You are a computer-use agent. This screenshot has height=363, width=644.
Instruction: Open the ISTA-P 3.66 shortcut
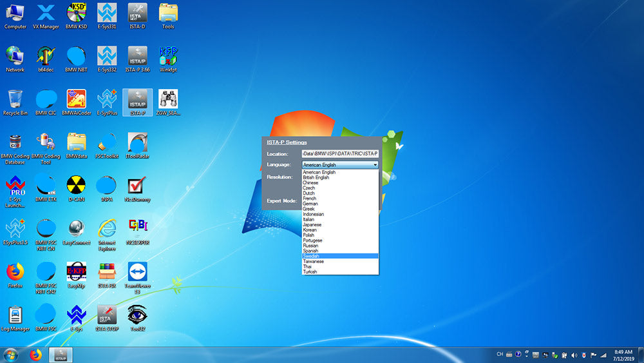coord(137,57)
